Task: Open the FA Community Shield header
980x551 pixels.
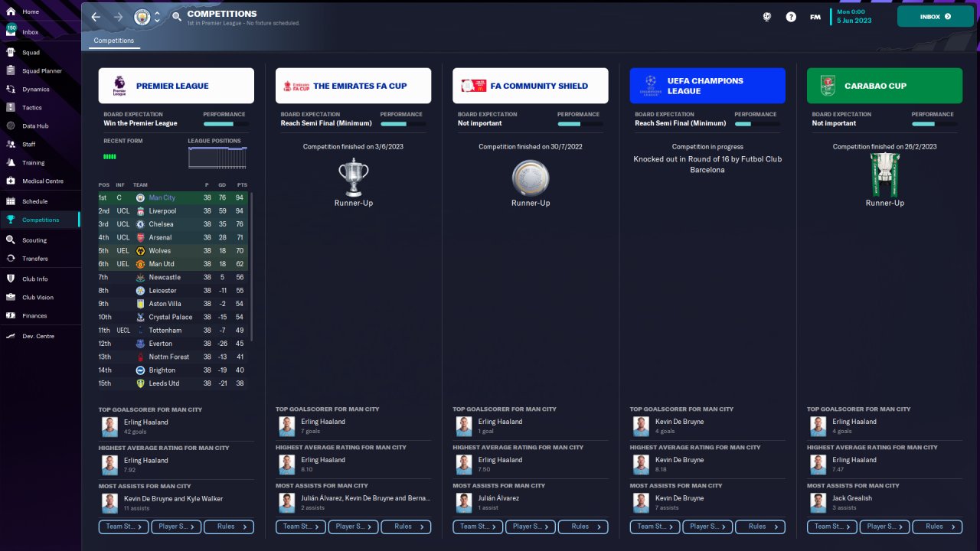Action: click(x=531, y=86)
